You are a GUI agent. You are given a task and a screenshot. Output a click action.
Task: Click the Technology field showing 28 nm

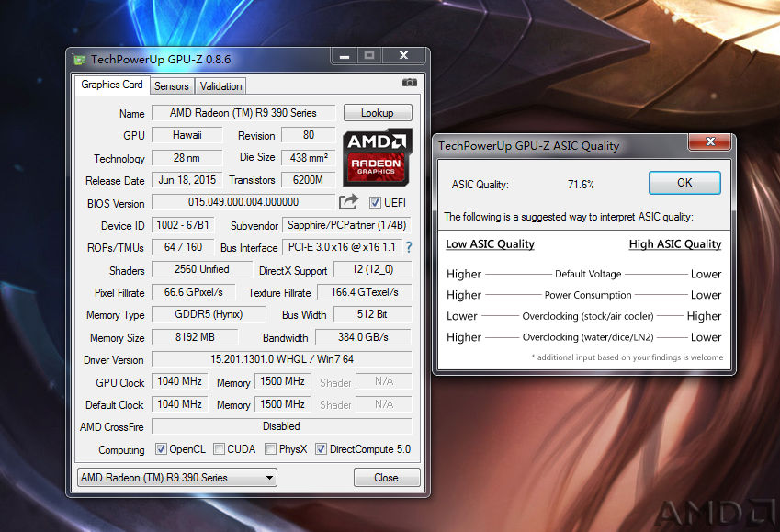(x=187, y=158)
